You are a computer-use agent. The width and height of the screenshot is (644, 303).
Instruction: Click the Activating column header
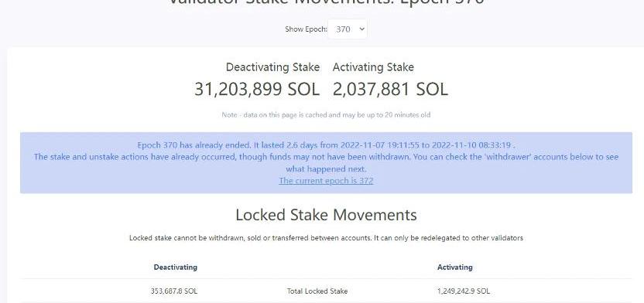click(x=454, y=267)
